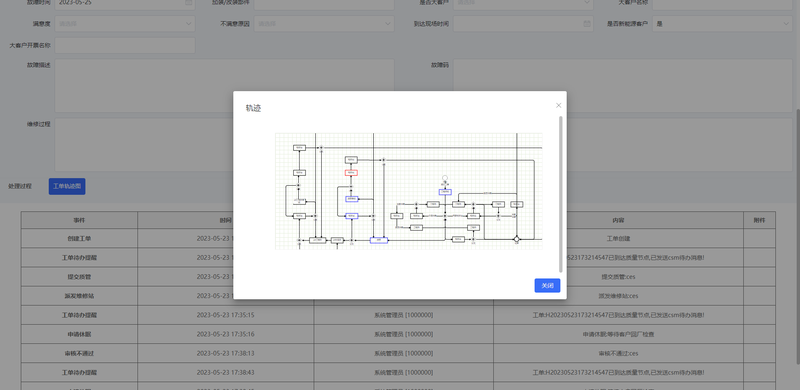Open the 不满意原因 dropdown

tap(324, 23)
